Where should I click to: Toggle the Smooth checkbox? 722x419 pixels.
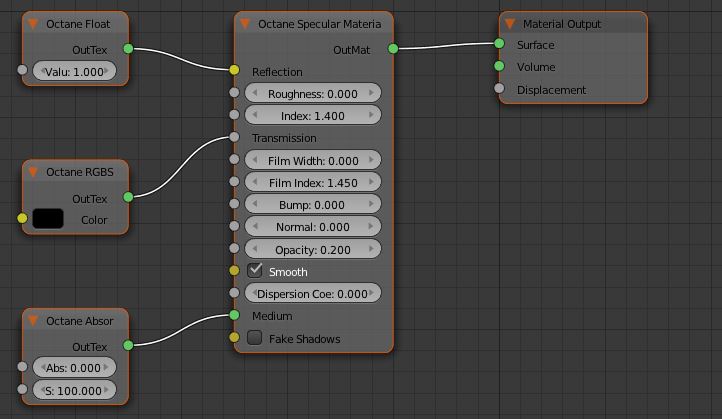tap(255, 270)
